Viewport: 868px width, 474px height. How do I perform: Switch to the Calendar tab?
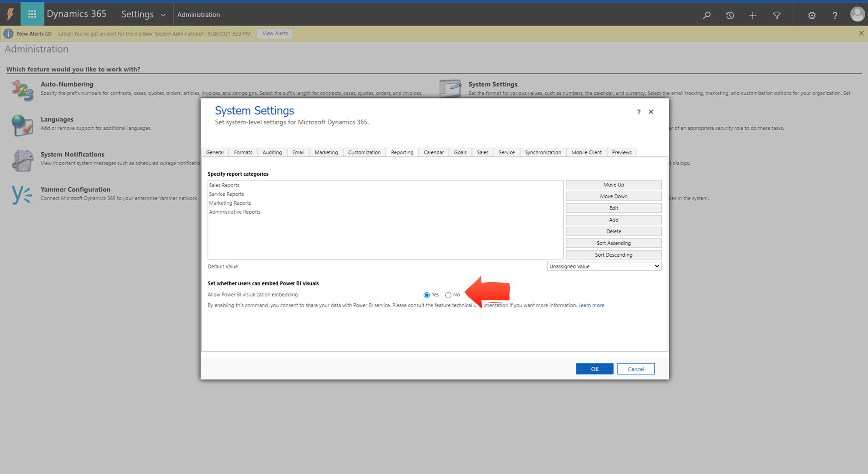[434, 152]
